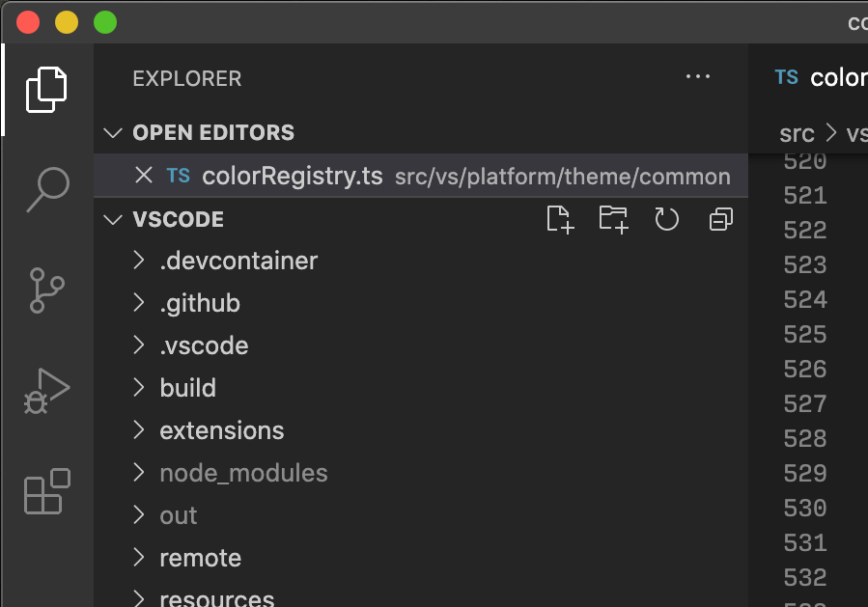Viewport: 868px width, 607px height.
Task: Open the .github folder
Action: click(x=200, y=302)
